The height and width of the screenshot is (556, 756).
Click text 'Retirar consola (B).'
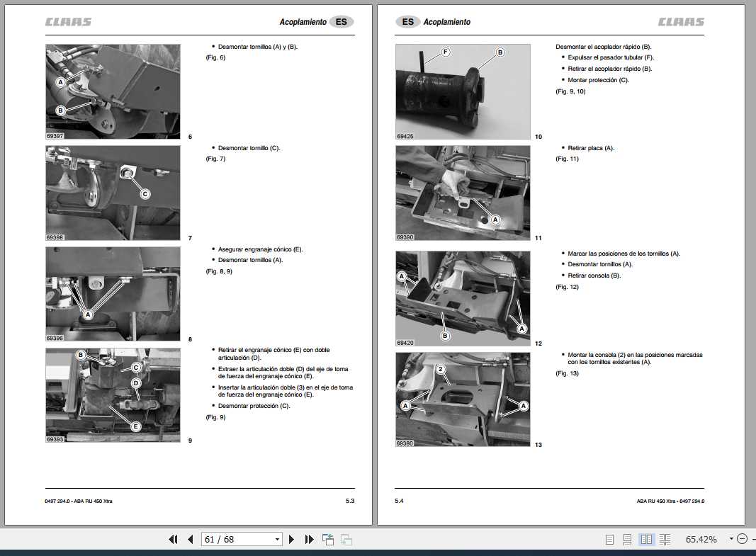pyautogui.click(x=594, y=276)
